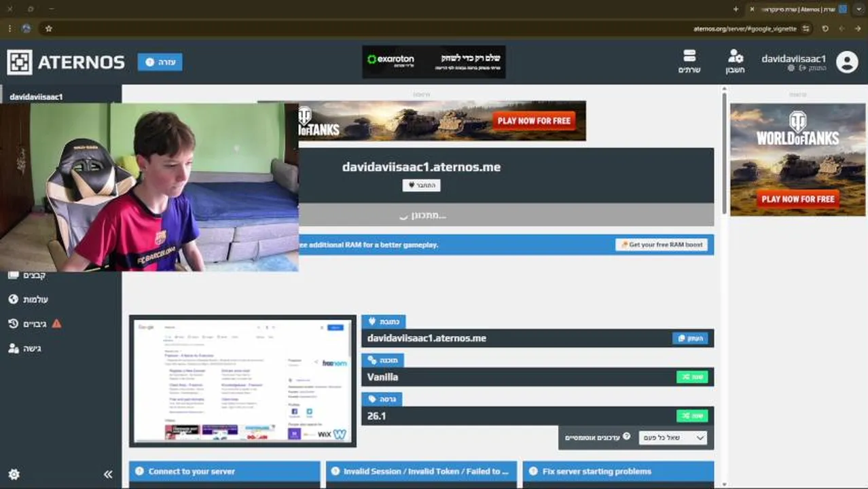Screen dimensions: 868x489
Task: Click PLAY NOW FOR FREE on top tank banner
Action: [x=534, y=121]
